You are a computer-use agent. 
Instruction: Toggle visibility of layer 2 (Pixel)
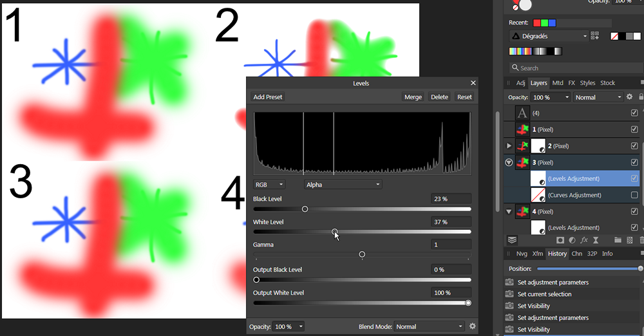pos(634,146)
